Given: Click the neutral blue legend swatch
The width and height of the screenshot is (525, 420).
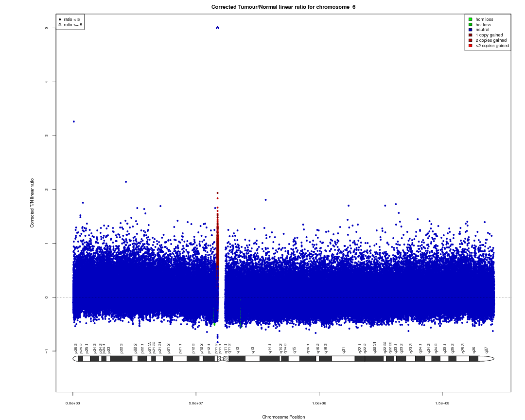Looking at the screenshot, I should point(470,30).
